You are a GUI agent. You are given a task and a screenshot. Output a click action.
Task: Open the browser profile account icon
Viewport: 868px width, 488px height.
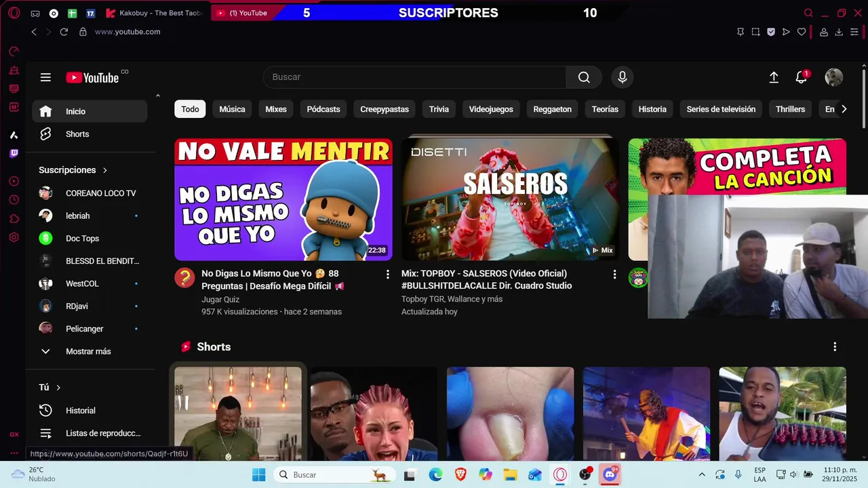824,32
